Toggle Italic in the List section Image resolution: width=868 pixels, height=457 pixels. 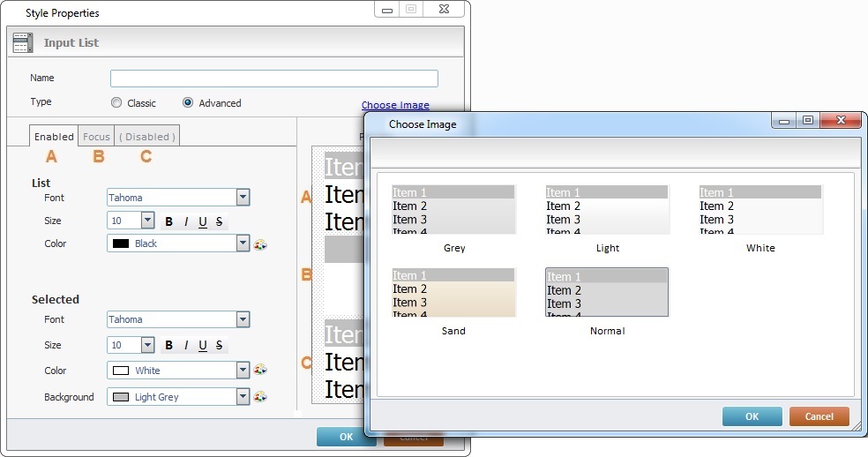pyautogui.click(x=185, y=221)
